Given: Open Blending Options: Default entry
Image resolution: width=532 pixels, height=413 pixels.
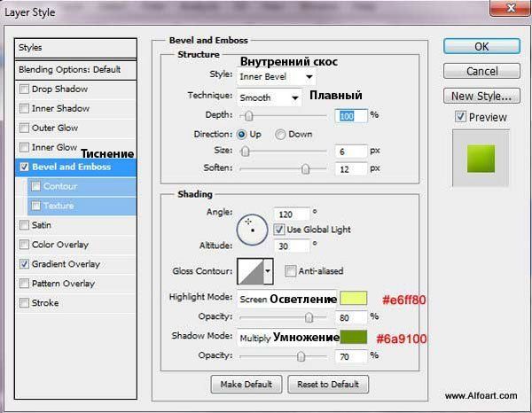Looking at the screenshot, I should (x=75, y=70).
